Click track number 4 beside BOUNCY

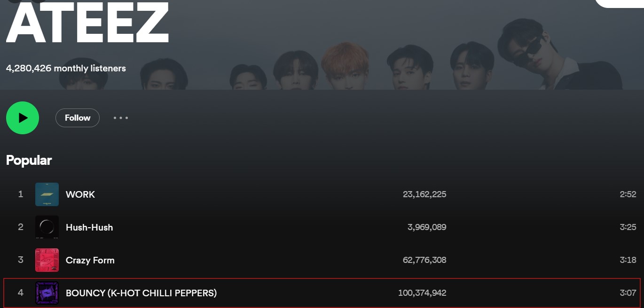click(21, 293)
